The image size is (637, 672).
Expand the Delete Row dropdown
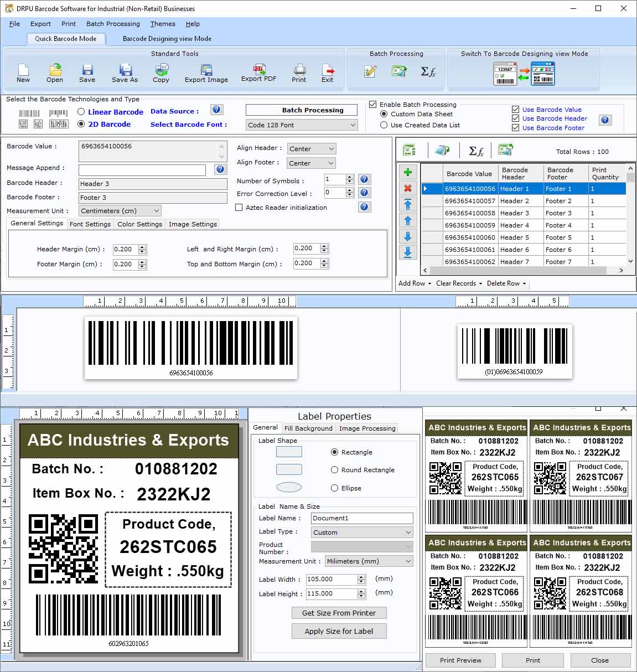pyautogui.click(x=506, y=283)
